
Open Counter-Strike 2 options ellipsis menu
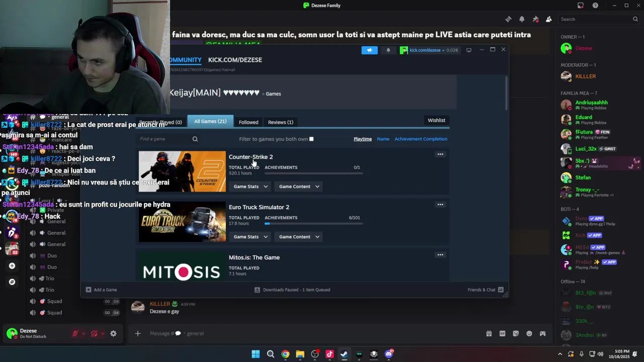pyautogui.click(x=440, y=154)
